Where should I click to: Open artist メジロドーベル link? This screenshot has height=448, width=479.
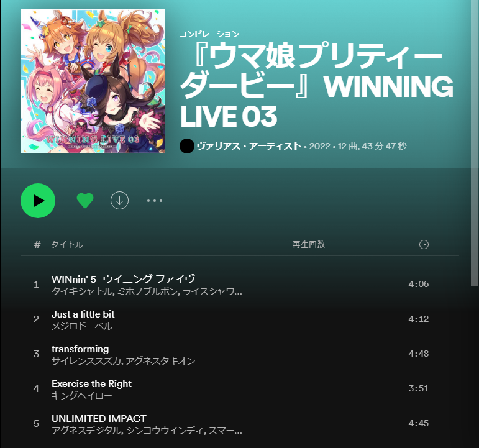coord(82,326)
